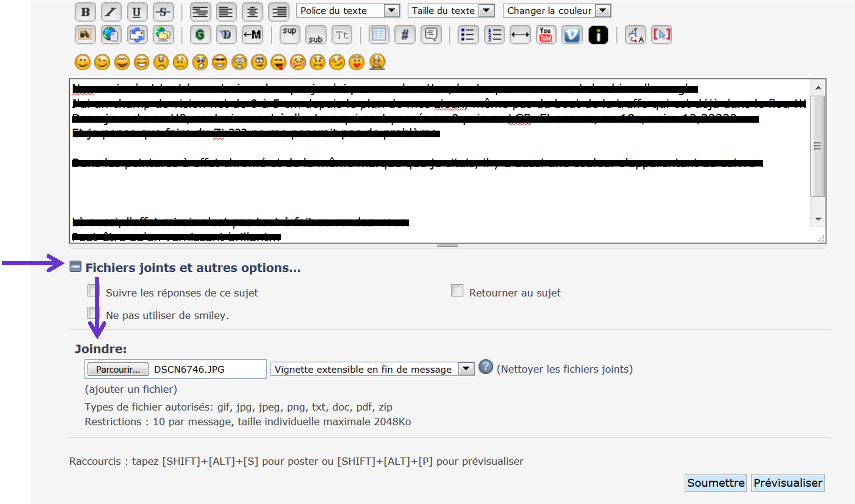Screen dimensions: 855x504
Task: Insert code with the # button
Action: point(405,35)
